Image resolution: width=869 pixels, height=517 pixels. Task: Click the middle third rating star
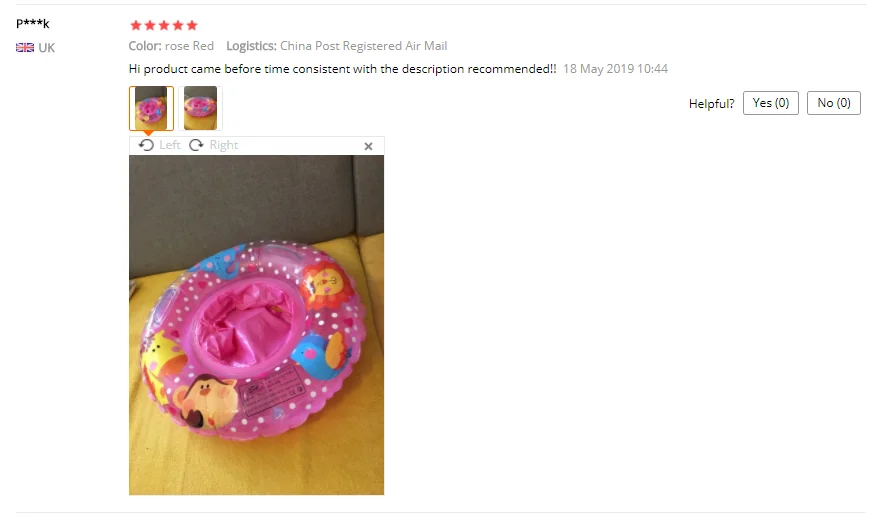click(x=164, y=25)
